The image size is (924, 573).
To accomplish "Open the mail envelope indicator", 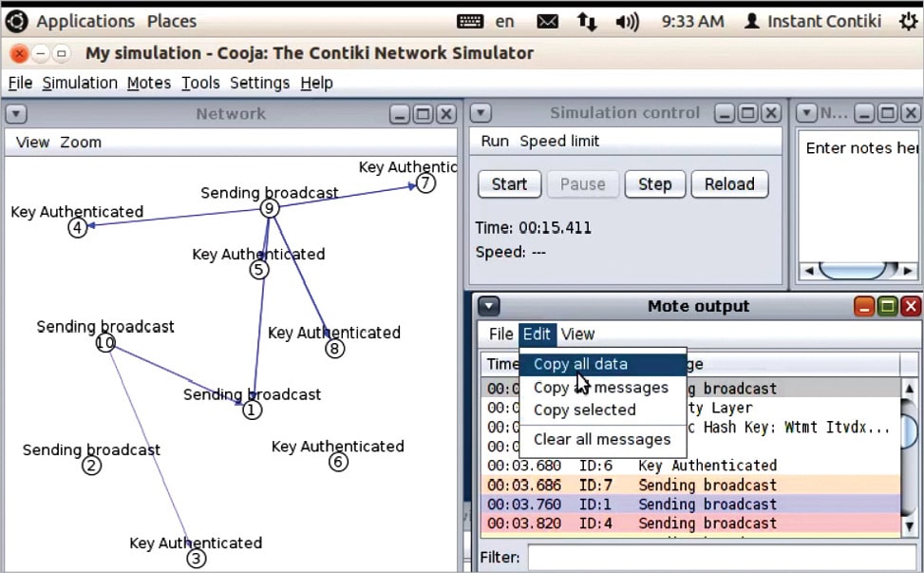I will (547, 22).
